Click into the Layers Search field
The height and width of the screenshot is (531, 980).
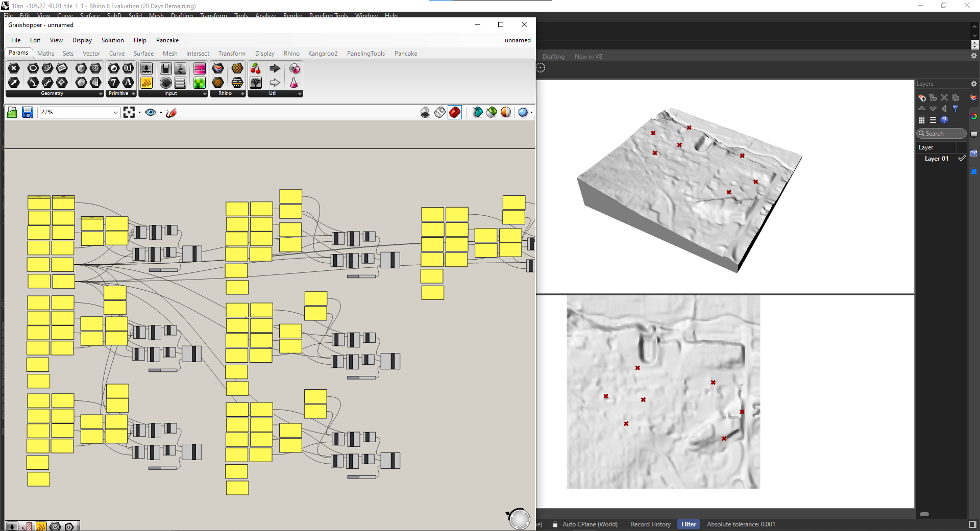(942, 134)
